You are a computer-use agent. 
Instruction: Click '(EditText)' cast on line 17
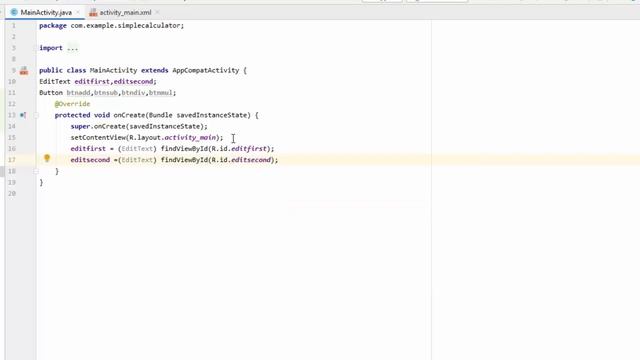137,160
